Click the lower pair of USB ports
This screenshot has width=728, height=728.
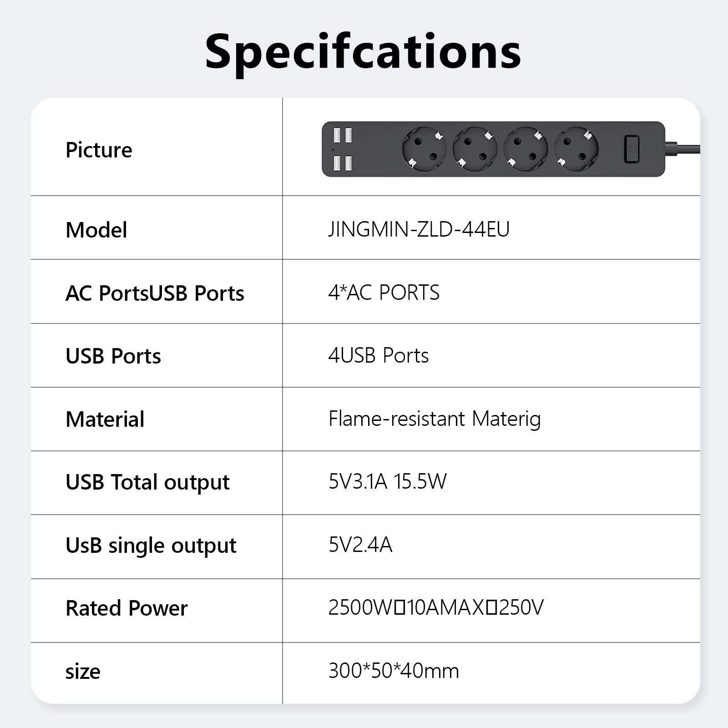[x=343, y=162]
